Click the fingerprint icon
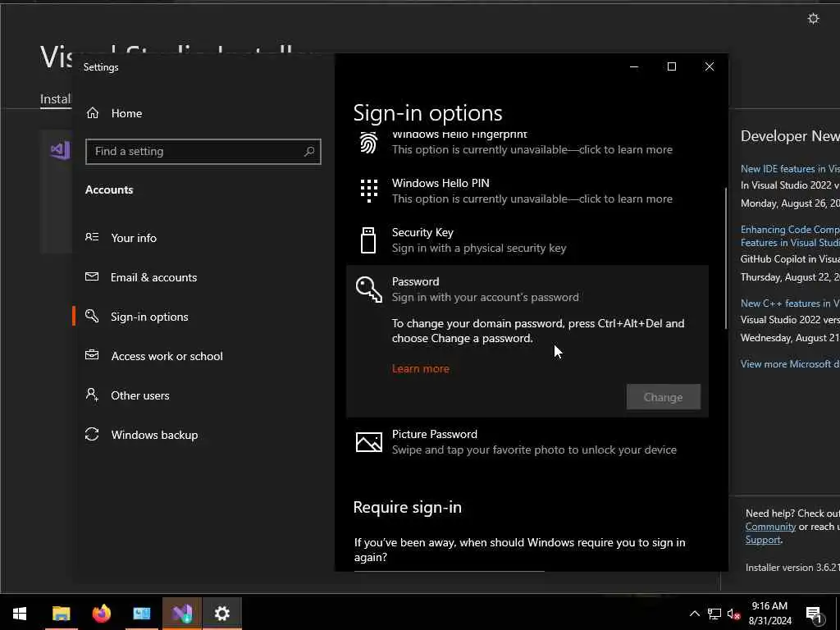This screenshot has width=840, height=630. (368, 143)
